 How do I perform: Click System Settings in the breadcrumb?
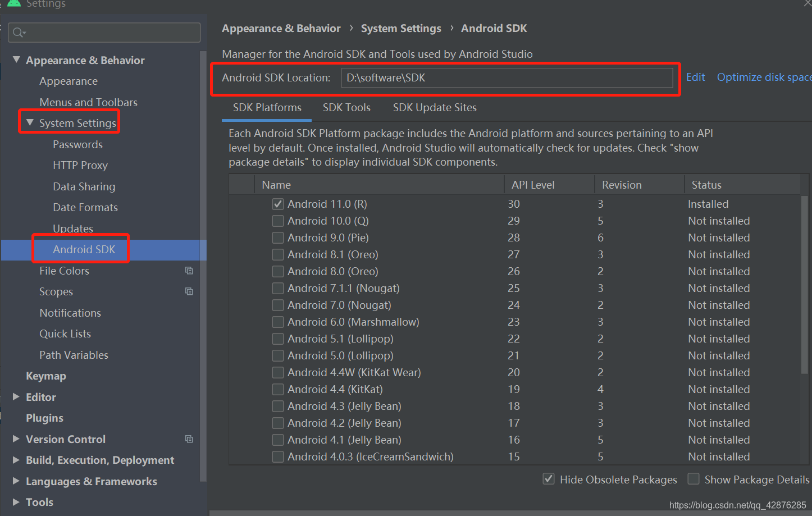point(401,29)
